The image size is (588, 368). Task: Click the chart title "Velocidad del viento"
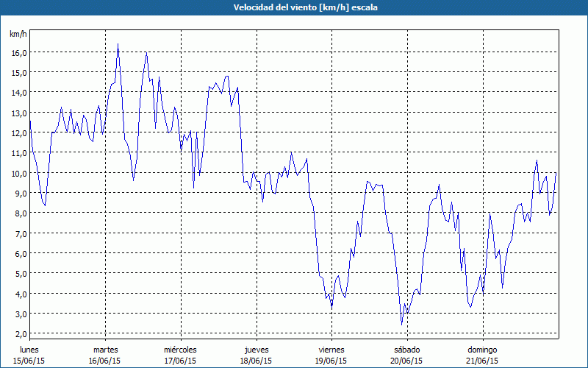pos(294,7)
